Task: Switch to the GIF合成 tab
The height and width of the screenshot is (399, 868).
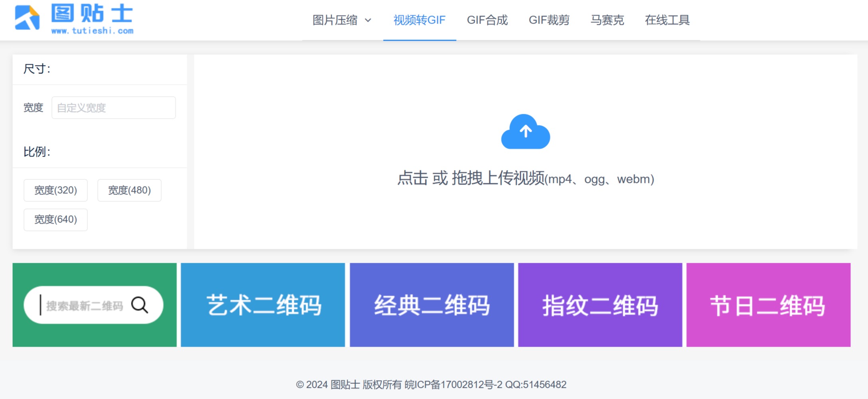Action: coord(488,20)
